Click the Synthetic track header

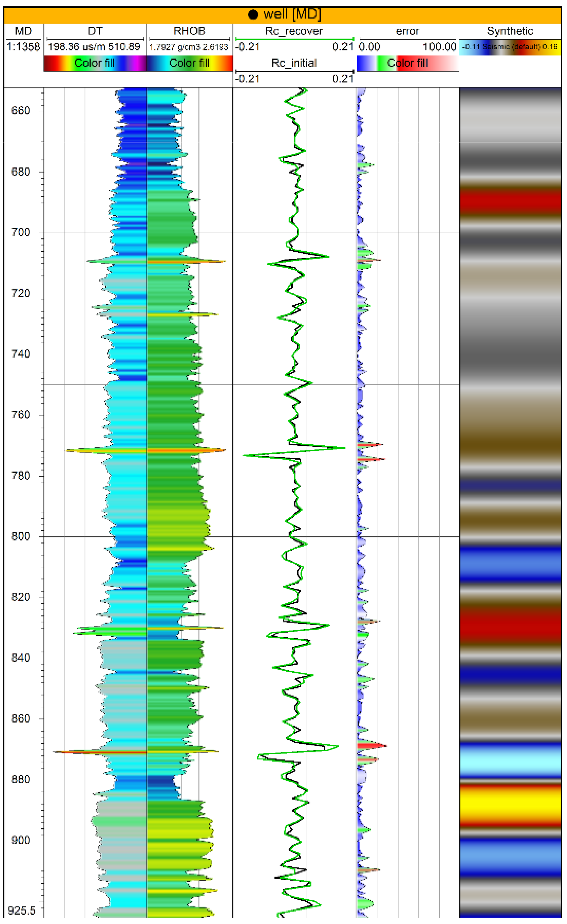[510, 31]
